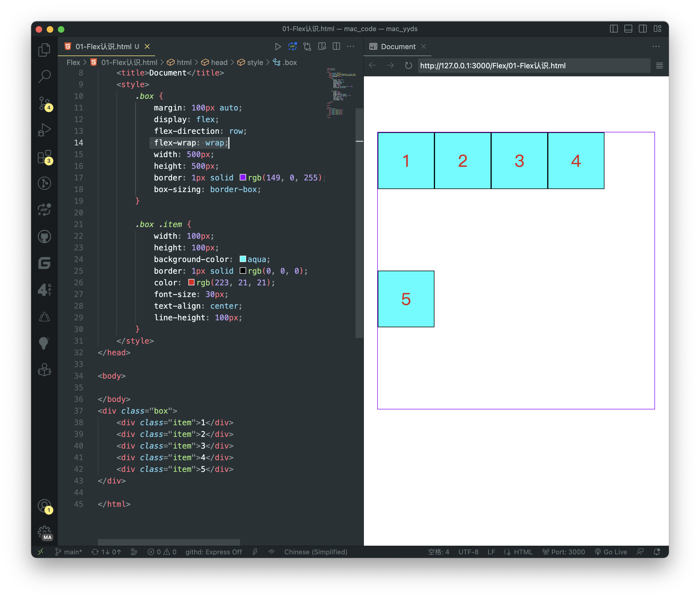
Task: Toggle secondary sidebar layout icon
Action: pos(643,29)
